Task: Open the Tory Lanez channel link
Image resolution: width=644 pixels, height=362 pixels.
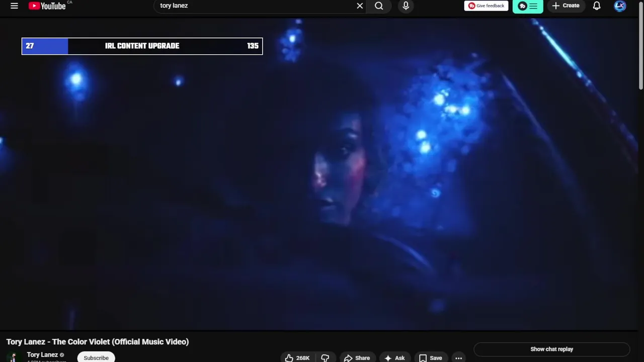Action: (x=42, y=355)
